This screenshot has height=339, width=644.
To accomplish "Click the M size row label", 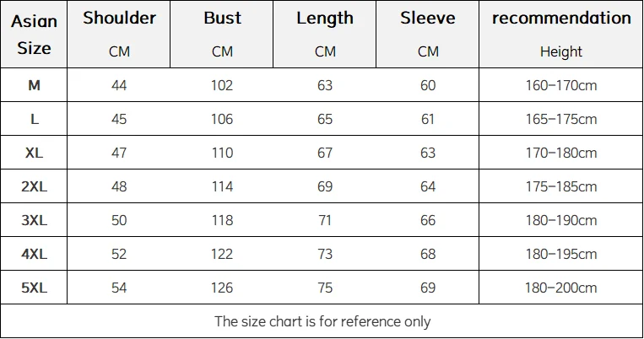I will [x=34, y=85].
